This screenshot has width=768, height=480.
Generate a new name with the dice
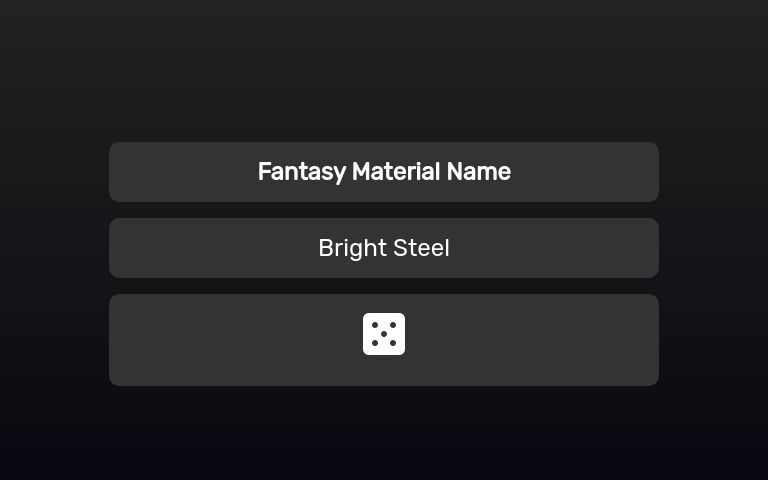coord(384,334)
